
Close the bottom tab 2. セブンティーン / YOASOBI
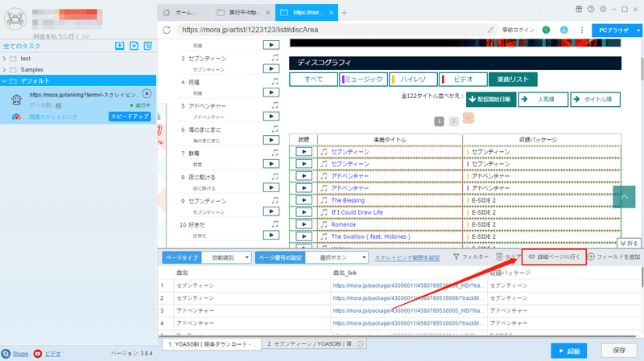tap(360, 344)
